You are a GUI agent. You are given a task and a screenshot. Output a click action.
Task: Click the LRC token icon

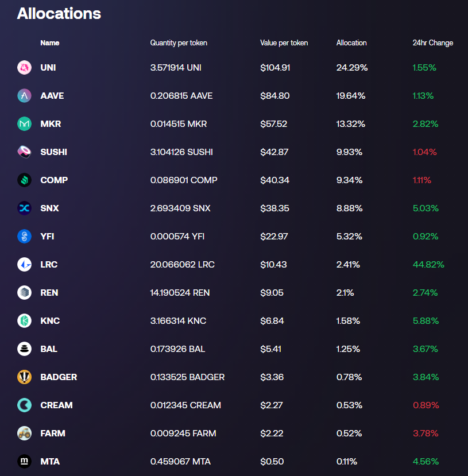pos(24,264)
